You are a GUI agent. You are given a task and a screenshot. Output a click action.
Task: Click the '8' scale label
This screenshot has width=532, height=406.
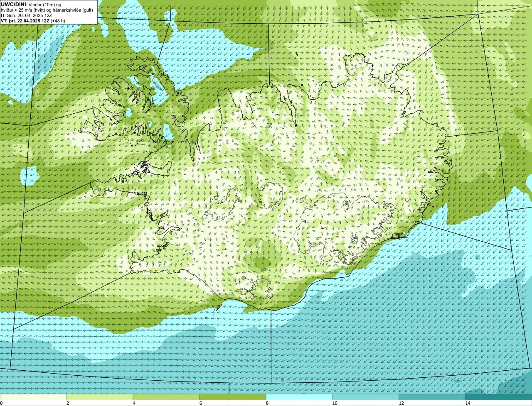coord(267,403)
